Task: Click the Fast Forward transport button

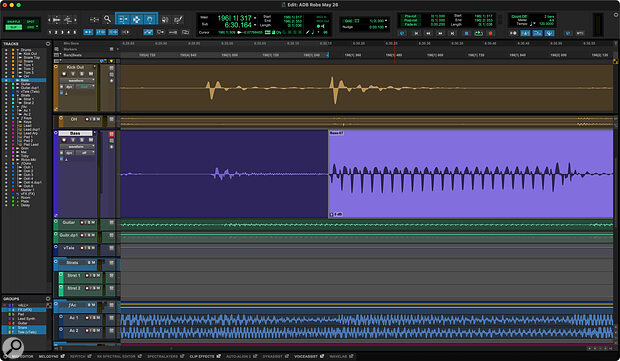Action: point(440,34)
